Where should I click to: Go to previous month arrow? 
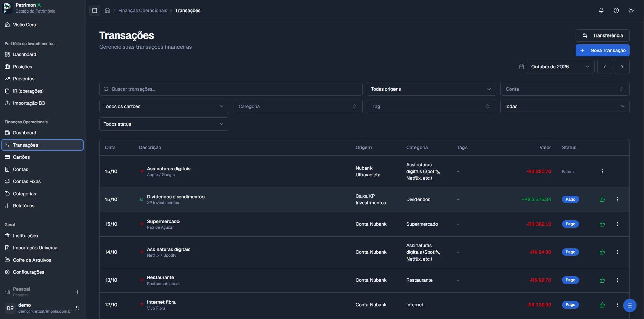(x=604, y=67)
